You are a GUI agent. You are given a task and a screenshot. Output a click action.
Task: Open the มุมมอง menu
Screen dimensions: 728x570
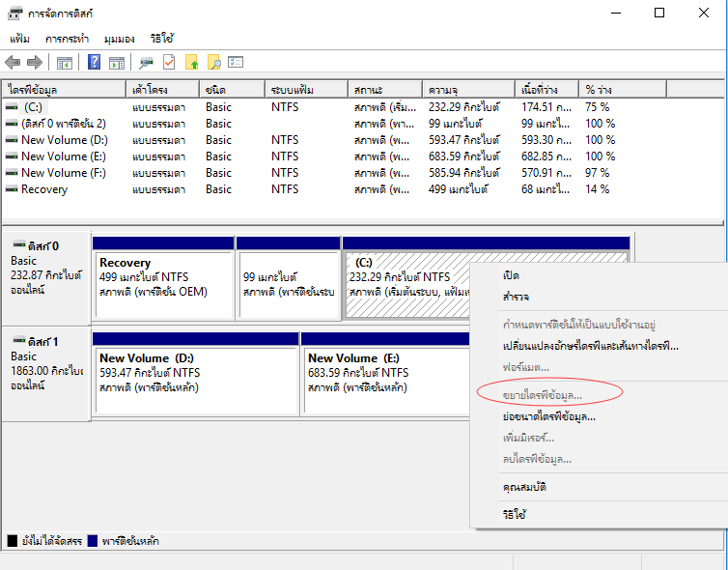click(119, 39)
